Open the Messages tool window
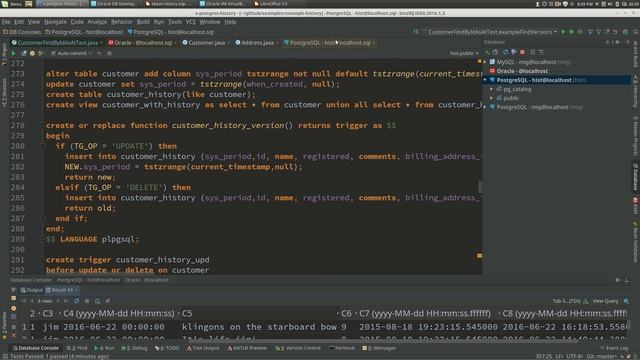This screenshot has width=640, height=360. [x=379, y=348]
